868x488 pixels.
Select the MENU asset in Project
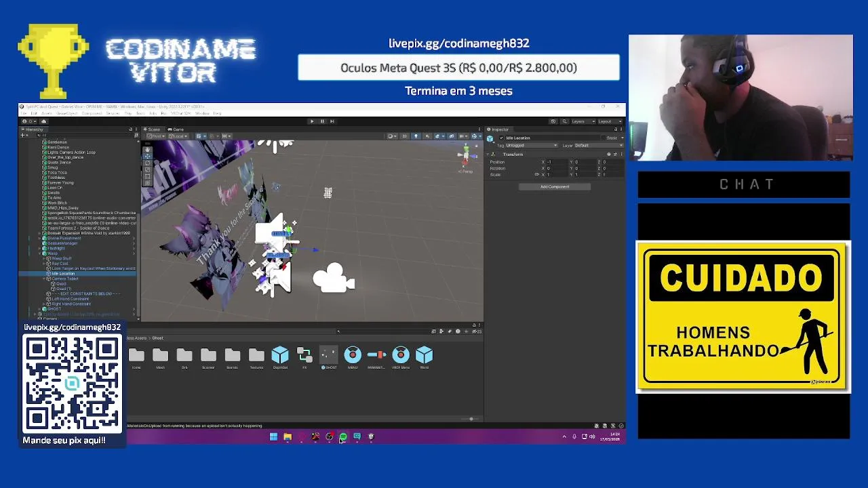point(353,357)
